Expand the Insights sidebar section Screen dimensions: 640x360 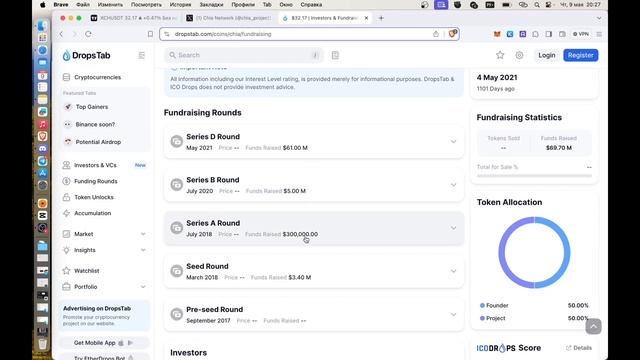143,250
